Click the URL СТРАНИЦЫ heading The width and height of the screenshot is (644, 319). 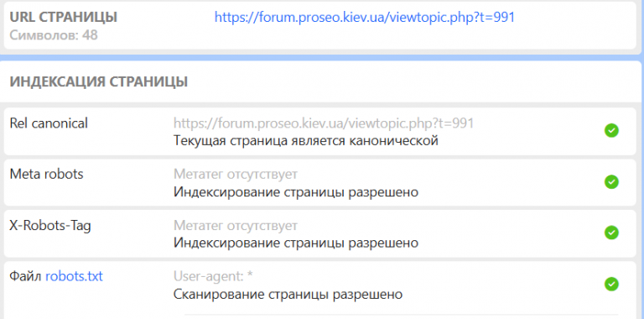point(63,18)
